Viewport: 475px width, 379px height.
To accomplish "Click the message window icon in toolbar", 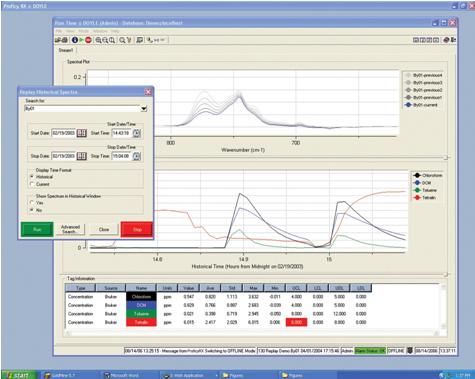I will 140,40.
